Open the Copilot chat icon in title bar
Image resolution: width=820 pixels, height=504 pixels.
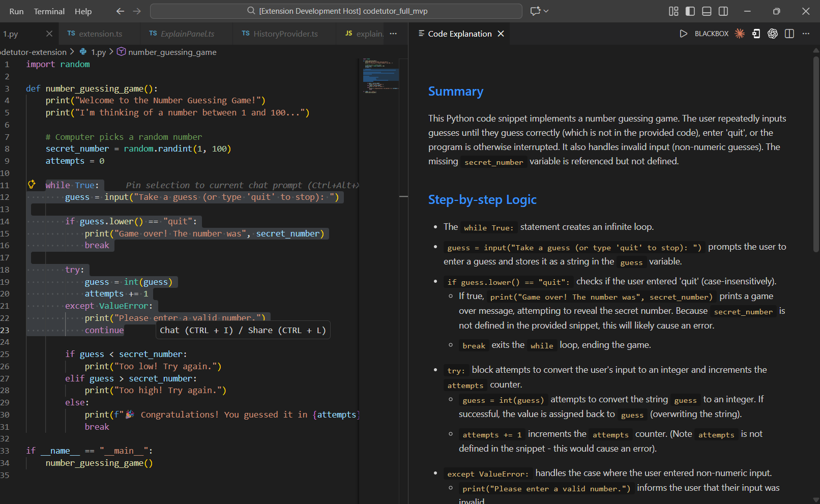click(535, 11)
